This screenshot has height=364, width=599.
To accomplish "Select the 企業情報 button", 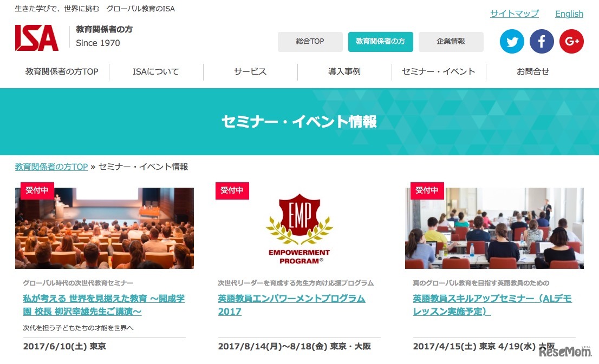I will [451, 42].
